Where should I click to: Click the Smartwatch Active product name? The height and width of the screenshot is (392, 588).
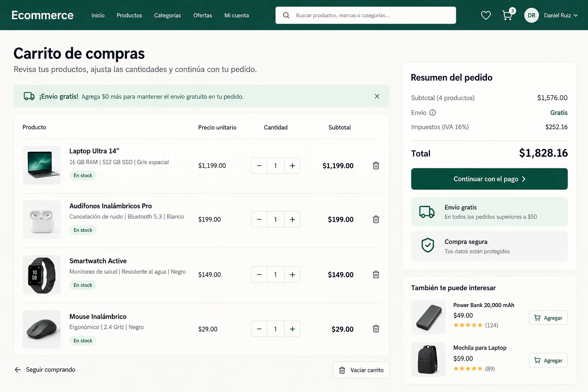pyautogui.click(x=98, y=261)
